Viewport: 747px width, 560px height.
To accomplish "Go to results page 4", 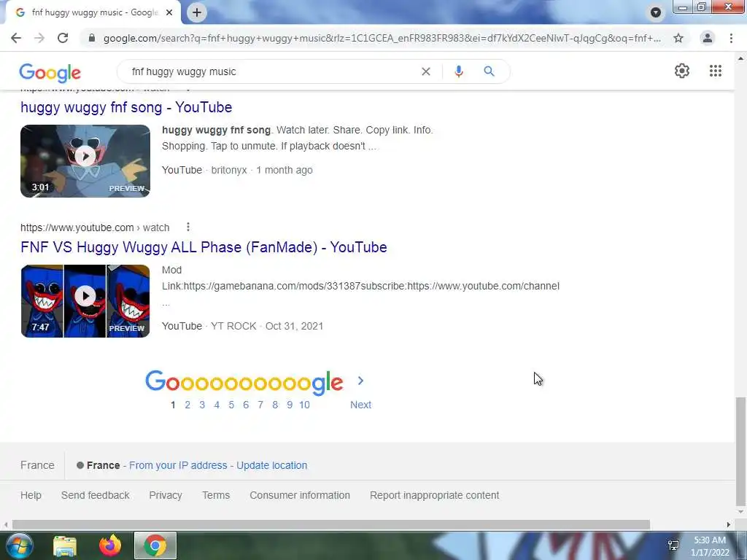I will [x=217, y=405].
